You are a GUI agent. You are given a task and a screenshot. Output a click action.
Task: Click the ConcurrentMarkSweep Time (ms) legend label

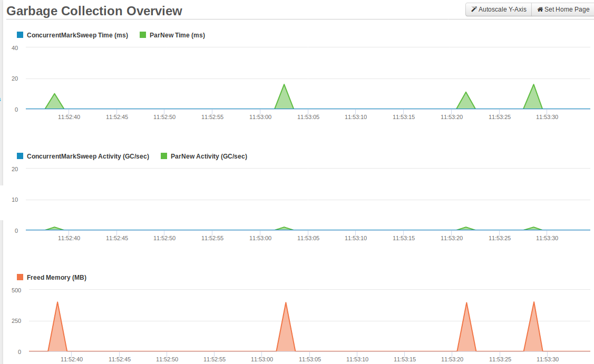pos(77,35)
